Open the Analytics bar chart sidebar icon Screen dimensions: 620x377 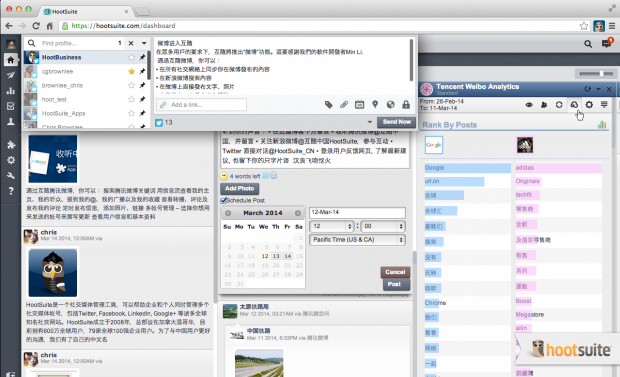click(11, 91)
